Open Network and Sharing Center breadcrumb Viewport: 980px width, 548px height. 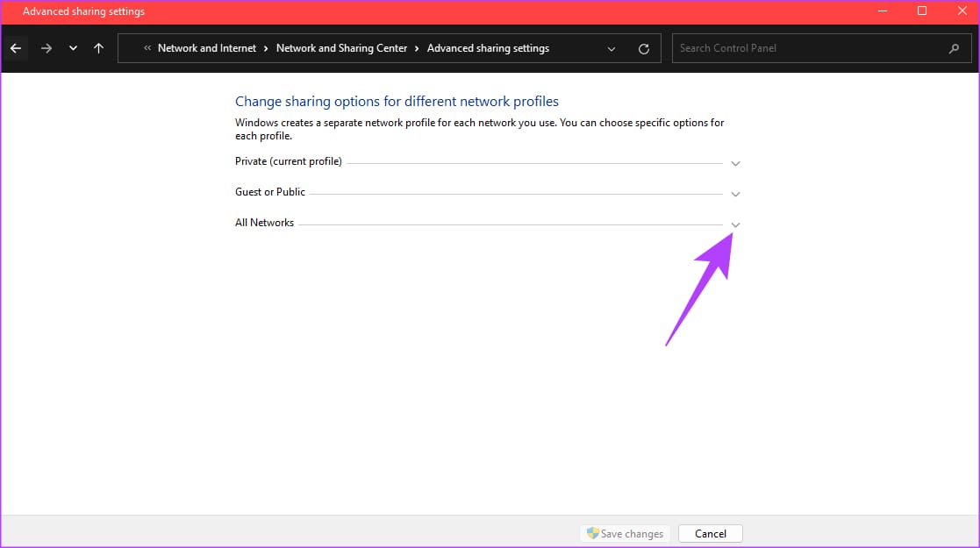pyautogui.click(x=341, y=48)
